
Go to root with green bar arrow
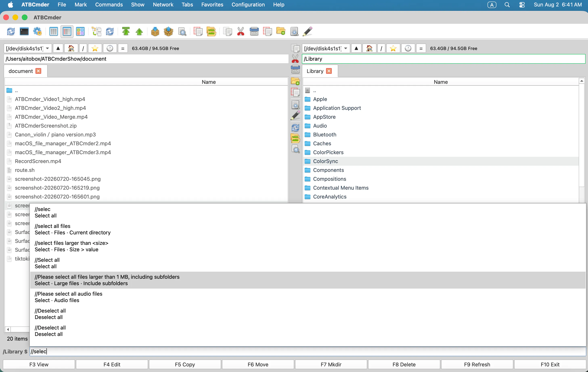pyautogui.click(x=126, y=31)
